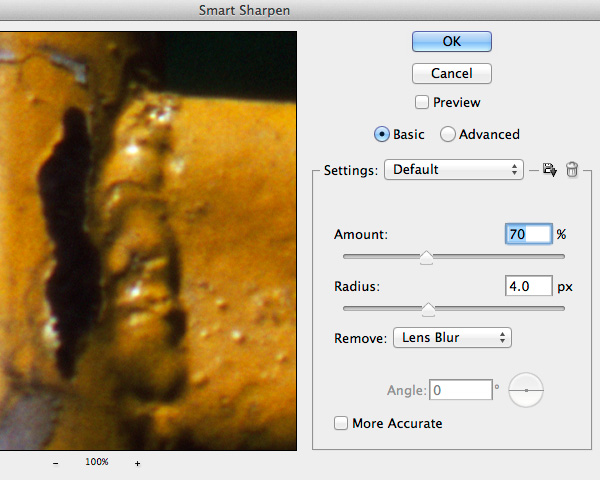Click the sharpen preview image

148,240
